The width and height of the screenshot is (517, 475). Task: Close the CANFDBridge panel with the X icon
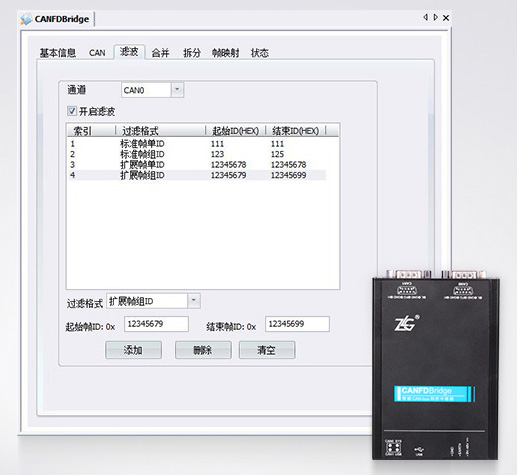(x=446, y=18)
